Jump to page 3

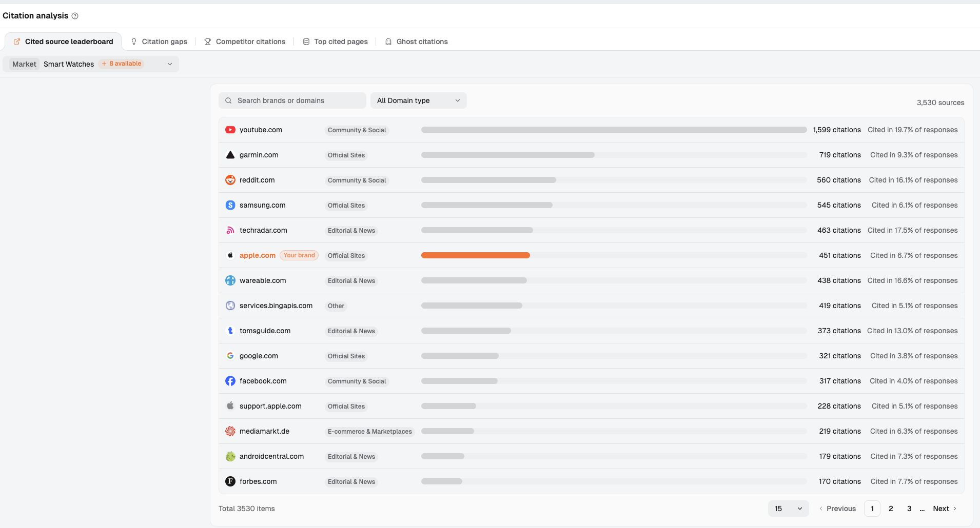pyautogui.click(x=909, y=509)
